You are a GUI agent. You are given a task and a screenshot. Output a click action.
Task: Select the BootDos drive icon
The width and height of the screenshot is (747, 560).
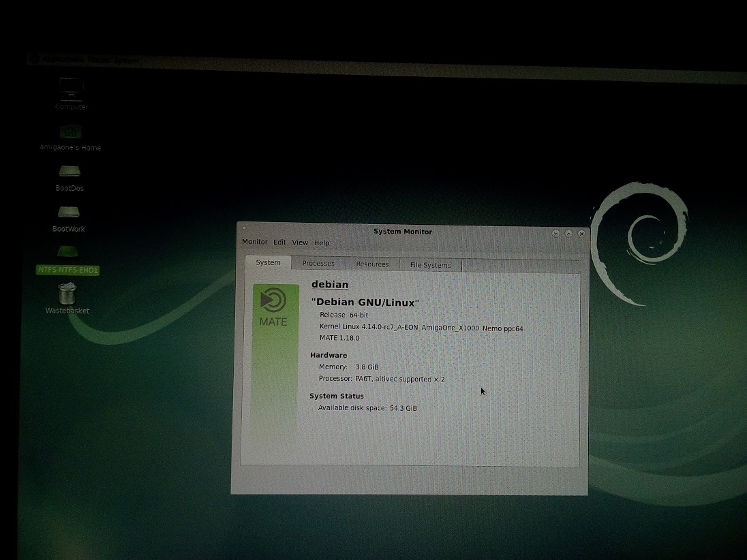coord(70,172)
